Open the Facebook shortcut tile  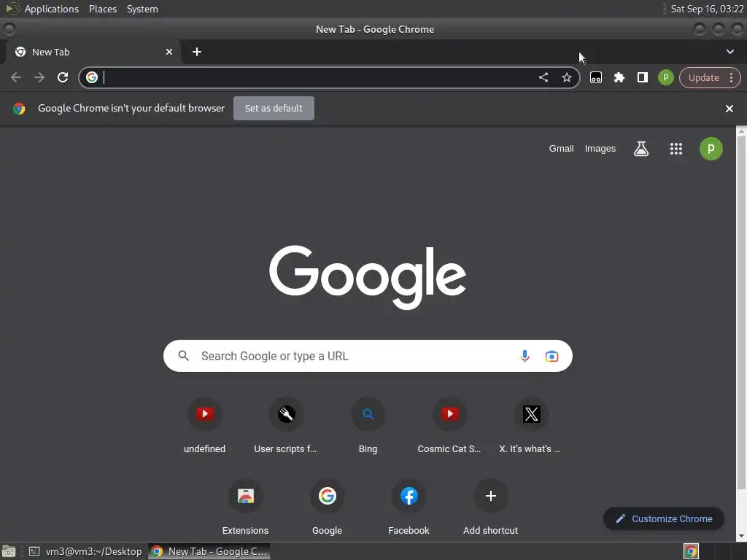[409, 507]
